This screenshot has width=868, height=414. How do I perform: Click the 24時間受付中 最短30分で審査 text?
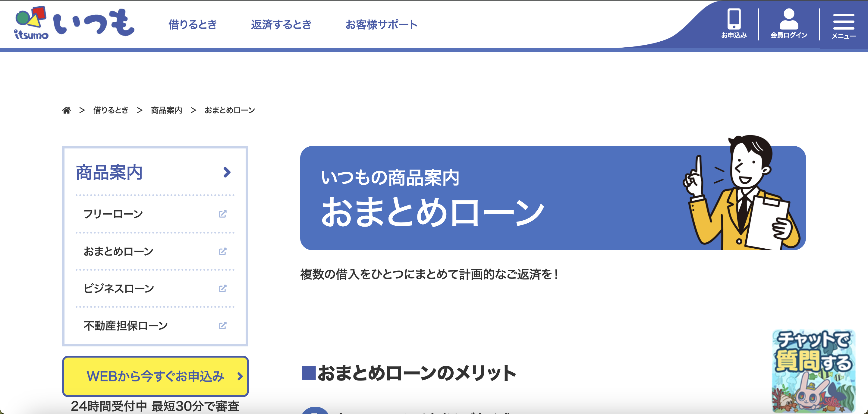[155, 406]
